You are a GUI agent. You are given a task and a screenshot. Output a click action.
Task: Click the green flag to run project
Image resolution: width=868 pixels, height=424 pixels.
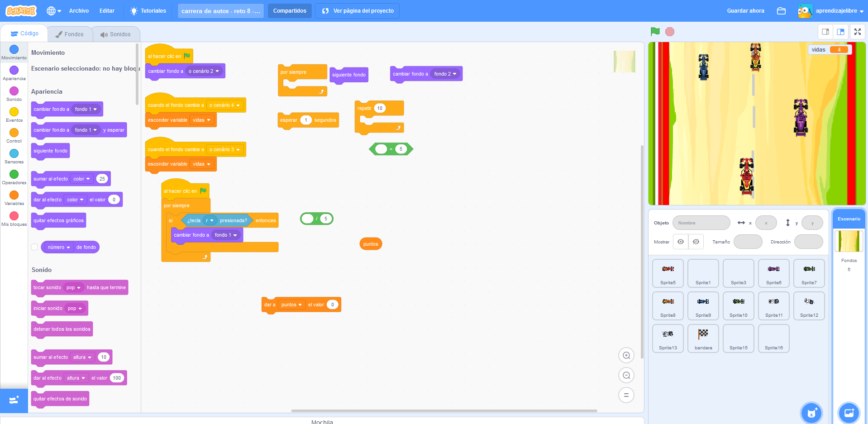click(x=655, y=32)
